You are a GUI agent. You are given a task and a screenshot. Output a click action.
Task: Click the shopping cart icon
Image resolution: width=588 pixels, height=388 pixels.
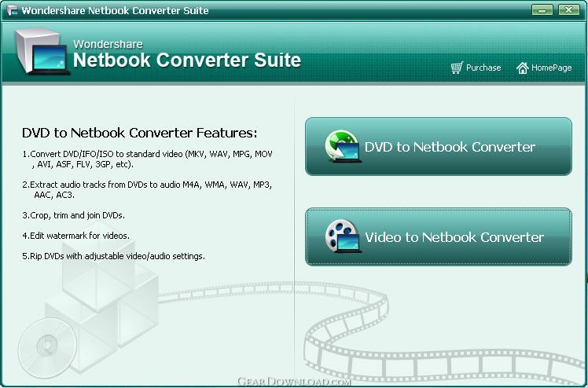click(x=457, y=68)
